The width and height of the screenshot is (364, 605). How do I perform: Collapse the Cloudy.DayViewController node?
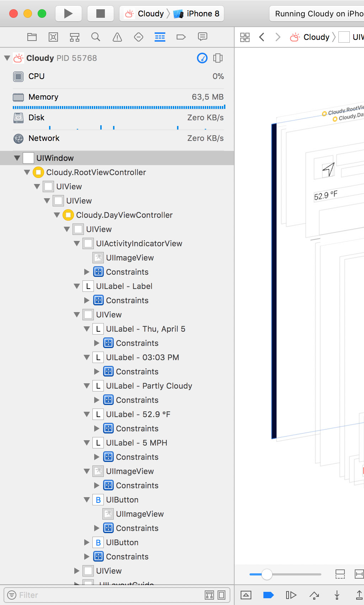tap(57, 215)
